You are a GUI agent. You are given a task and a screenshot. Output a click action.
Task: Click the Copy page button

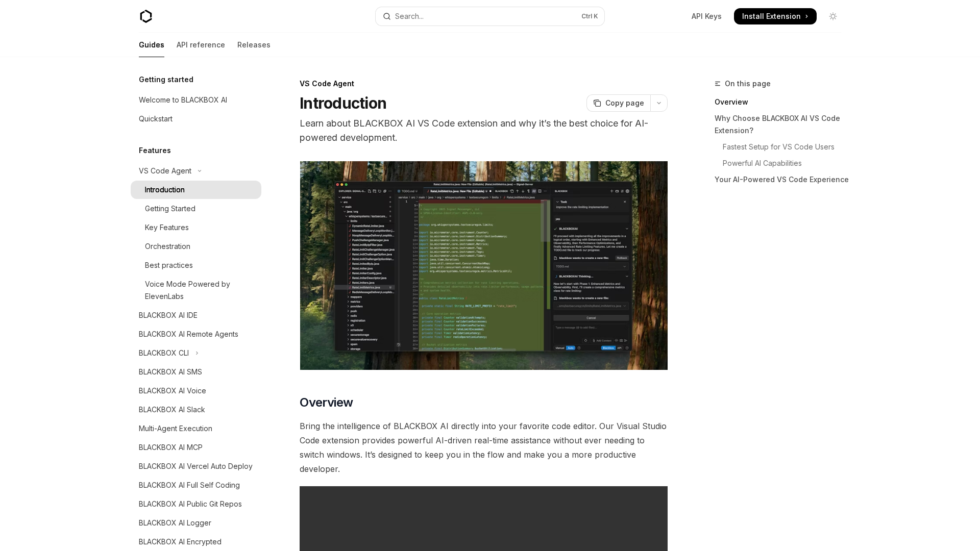(x=618, y=103)
